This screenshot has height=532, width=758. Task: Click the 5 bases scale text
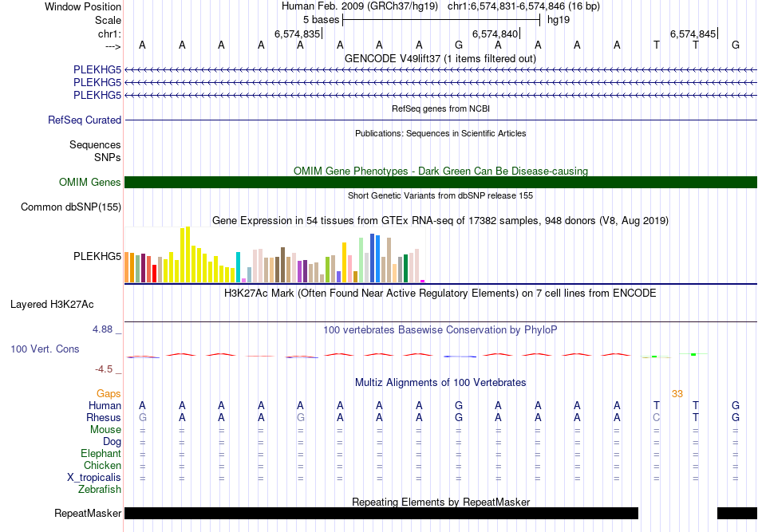tap(322, 20)
